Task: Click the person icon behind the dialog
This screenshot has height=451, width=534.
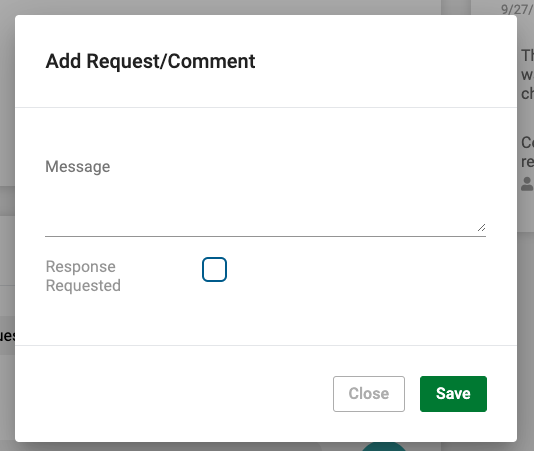Action: 527,184
